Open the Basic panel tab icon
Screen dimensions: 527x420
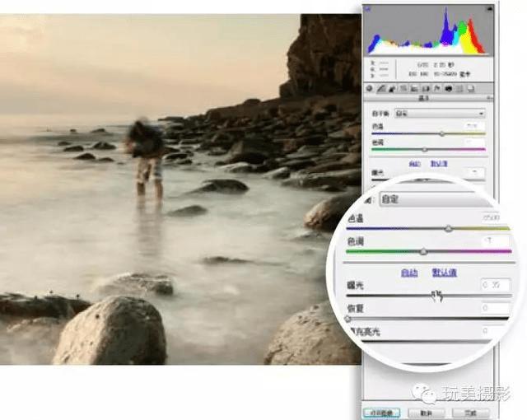point(370,89)
